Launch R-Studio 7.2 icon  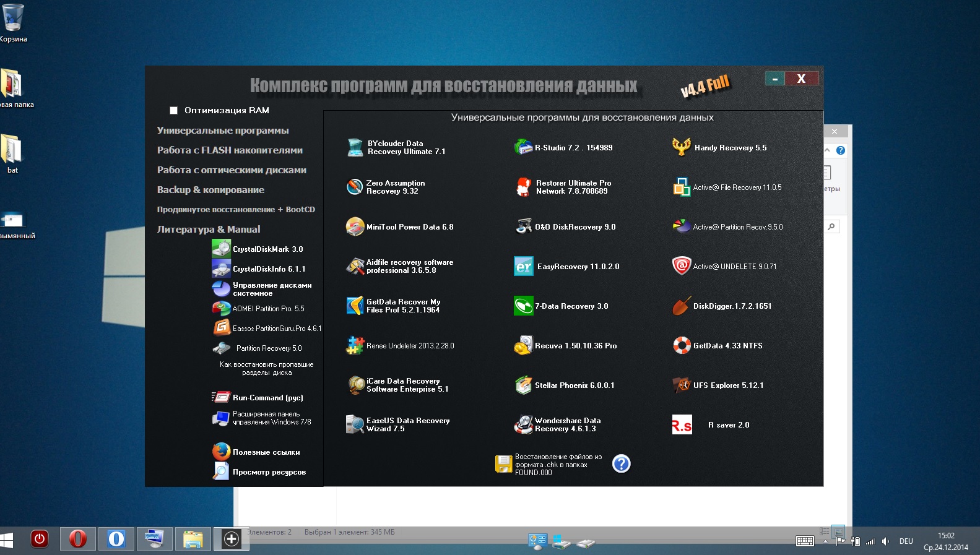click(523, 147)
